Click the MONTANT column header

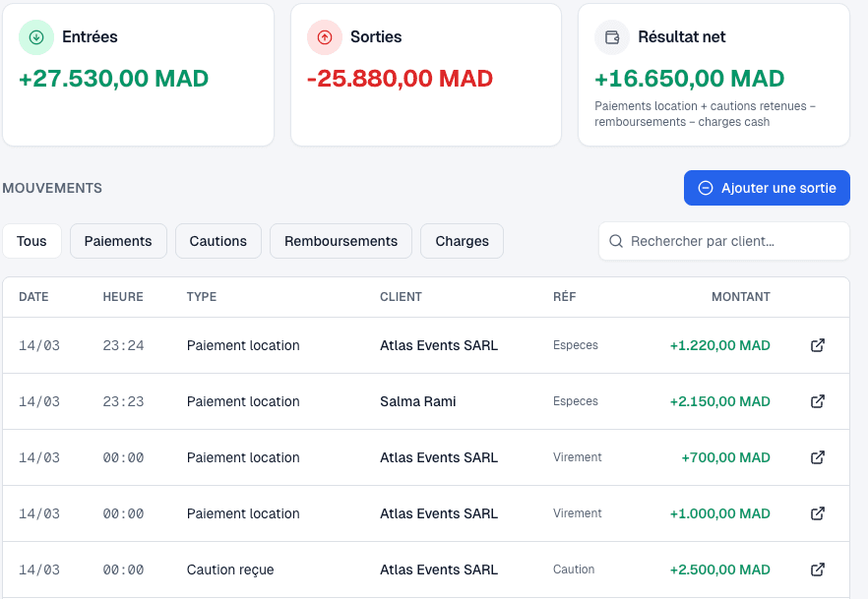pyautogui.click(x=740, y=297)
